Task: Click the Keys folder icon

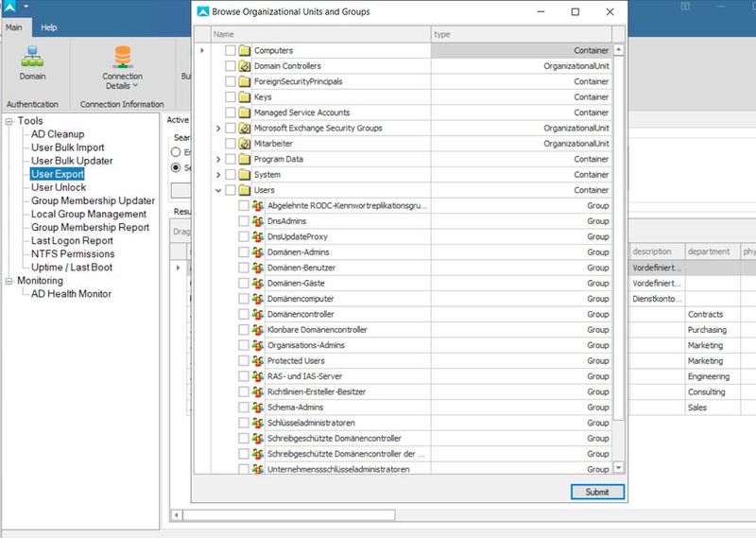Action: tap(245, 97)
